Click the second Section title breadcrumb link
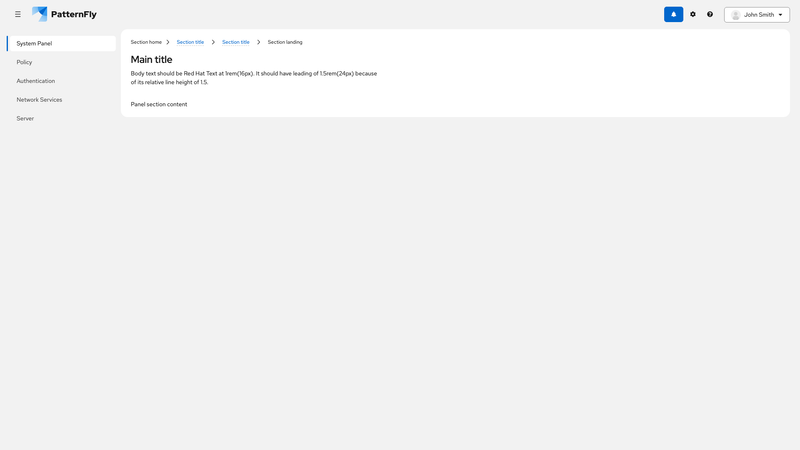The height and width of the screenshot is (450, 800). [236, 42]
